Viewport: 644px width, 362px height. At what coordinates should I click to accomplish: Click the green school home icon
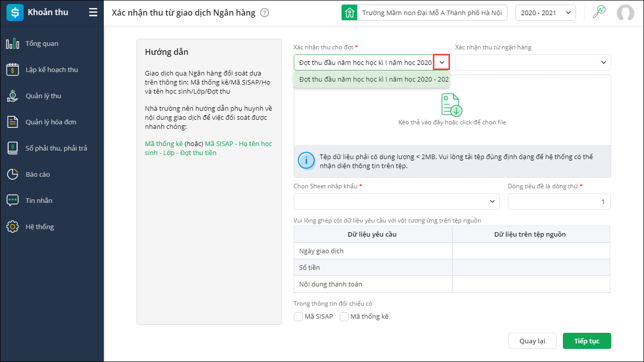tap(349, 13)
